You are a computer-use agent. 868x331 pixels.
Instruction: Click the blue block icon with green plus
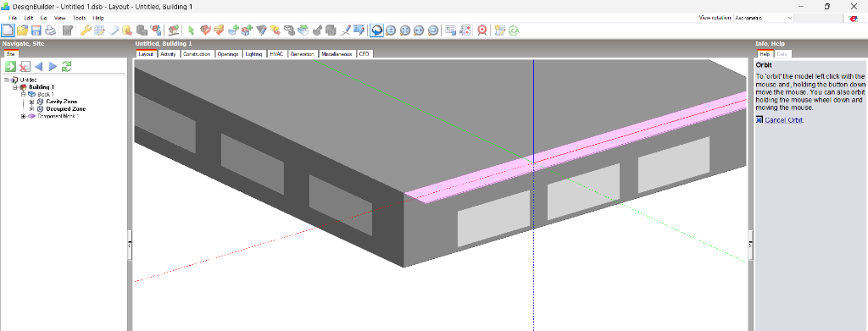tap(233, 30)
